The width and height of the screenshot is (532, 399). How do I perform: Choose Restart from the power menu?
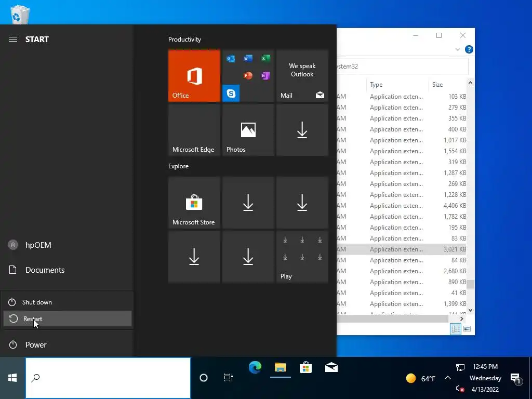pos(68,318)
